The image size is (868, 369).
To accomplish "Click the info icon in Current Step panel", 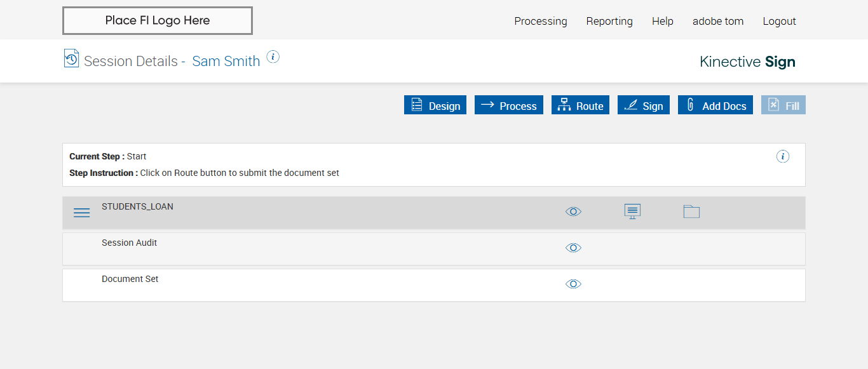I will [x=783, y=156].
